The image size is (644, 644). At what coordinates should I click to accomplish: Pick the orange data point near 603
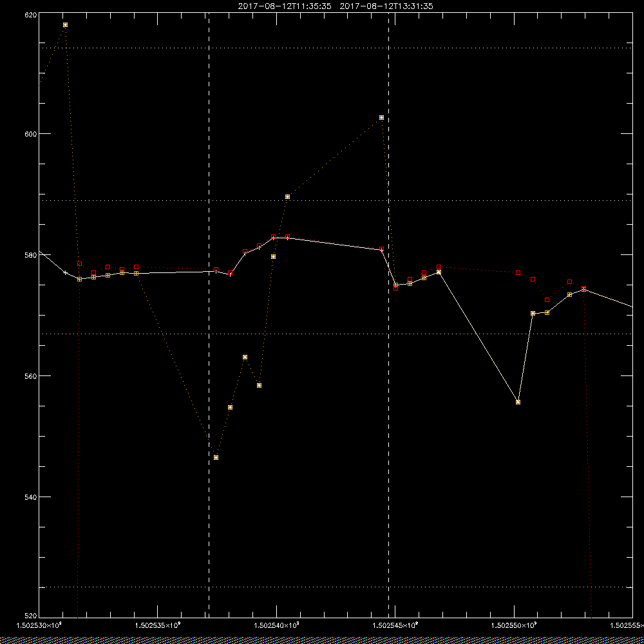[381, 117]
